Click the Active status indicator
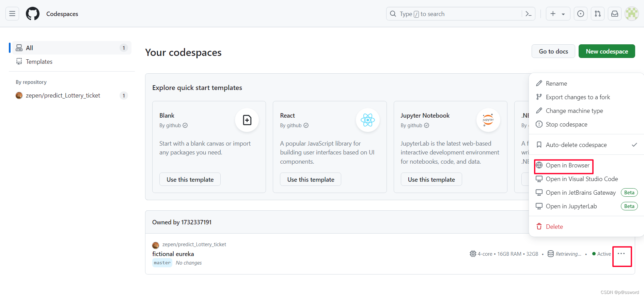The image size is (644, 298). 602,254
